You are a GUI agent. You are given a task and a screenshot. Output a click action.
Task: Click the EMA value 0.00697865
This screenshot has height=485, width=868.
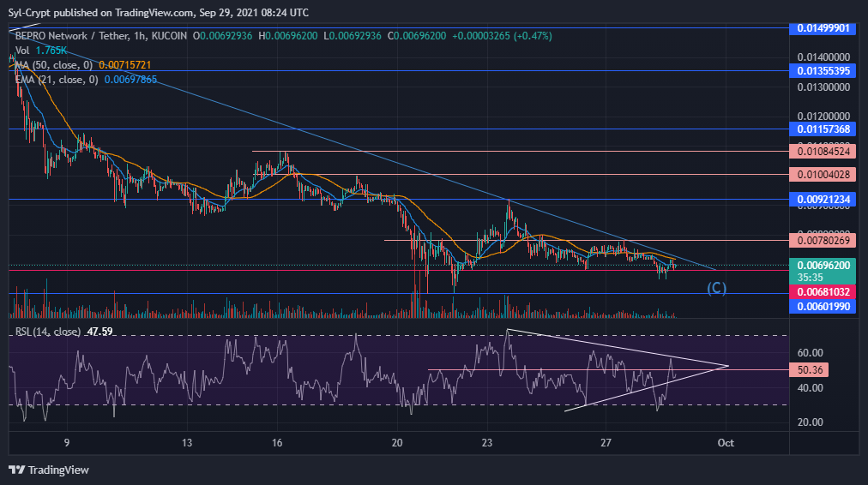[130, 80]
